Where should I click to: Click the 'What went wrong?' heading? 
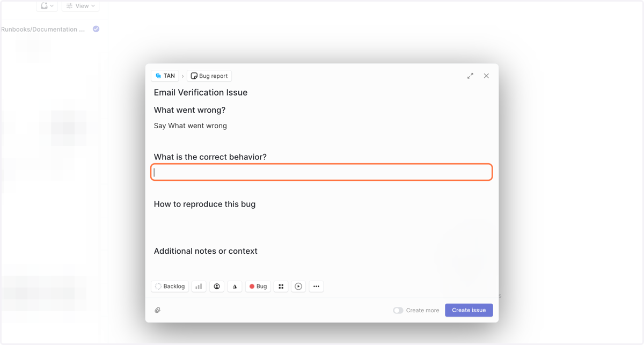coord(190,110)
